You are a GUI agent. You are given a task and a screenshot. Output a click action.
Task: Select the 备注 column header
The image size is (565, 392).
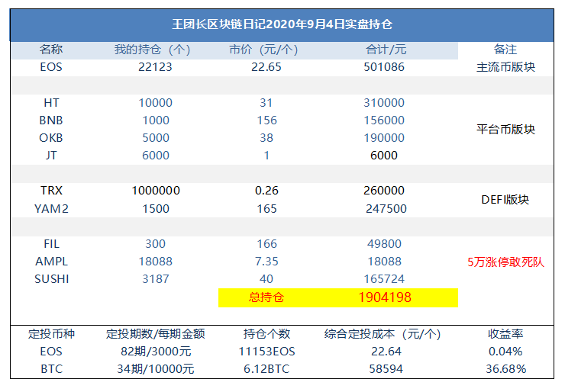click(505, 50)
